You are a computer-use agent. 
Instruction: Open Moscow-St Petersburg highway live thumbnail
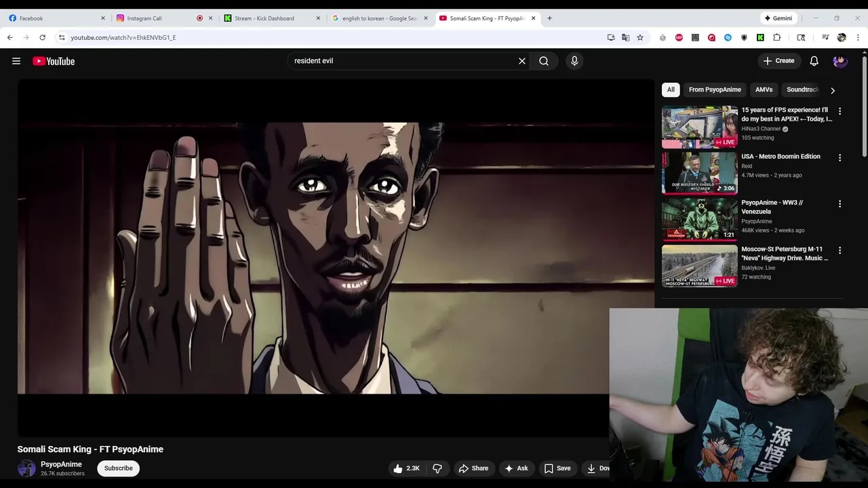(699, 266)
